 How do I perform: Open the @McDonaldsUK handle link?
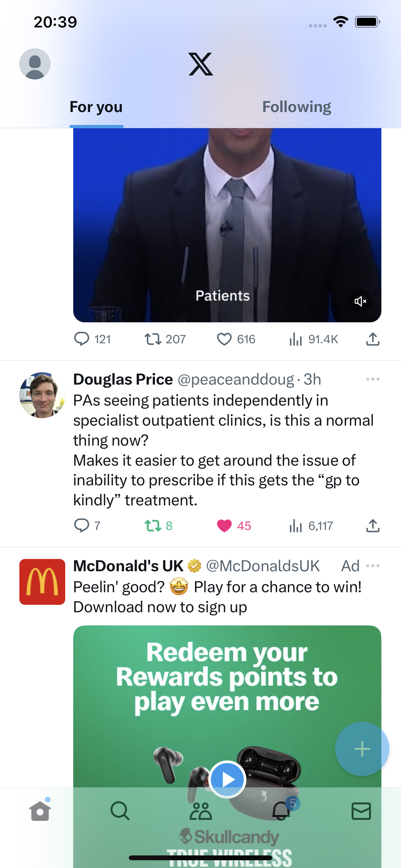click(x=263, y=566)
